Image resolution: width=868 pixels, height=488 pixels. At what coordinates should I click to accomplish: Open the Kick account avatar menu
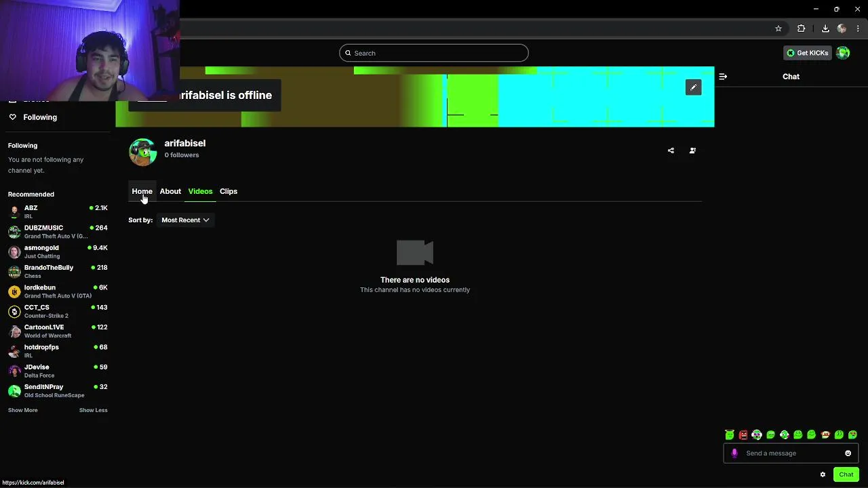[843, 53]
